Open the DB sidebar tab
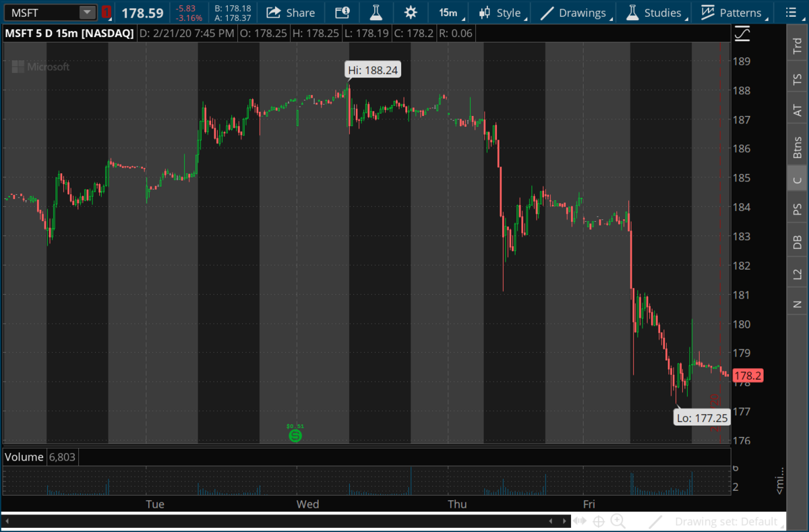 (797, 243)
